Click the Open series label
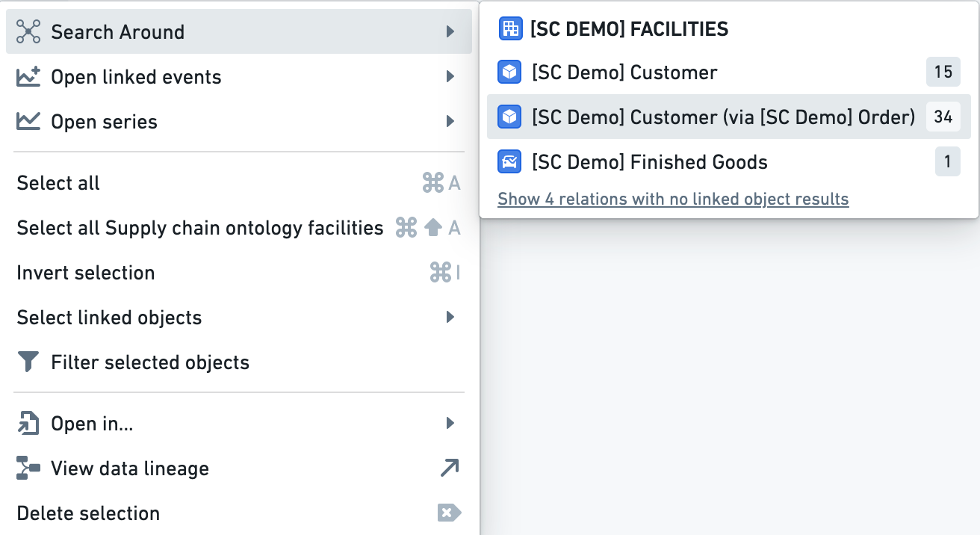Image resolution: width=980 pixels, height=535 pixels. (104, 122)
